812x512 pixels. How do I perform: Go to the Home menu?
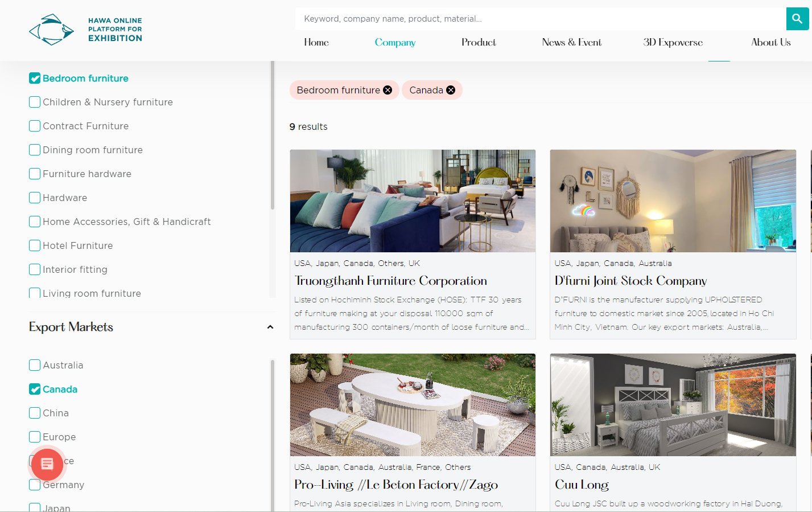pyautogui.click(x=316, y=42)
